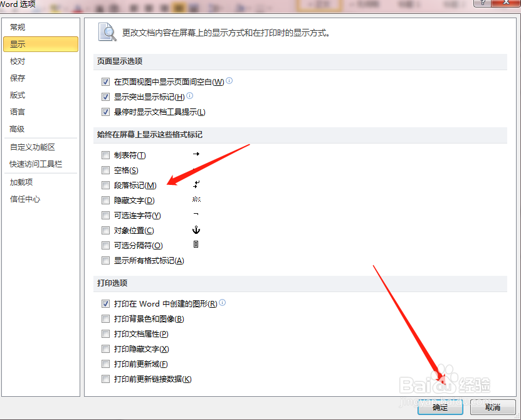Click the display options magnifier document icon
521x420 pixels.
coord(107,32)
